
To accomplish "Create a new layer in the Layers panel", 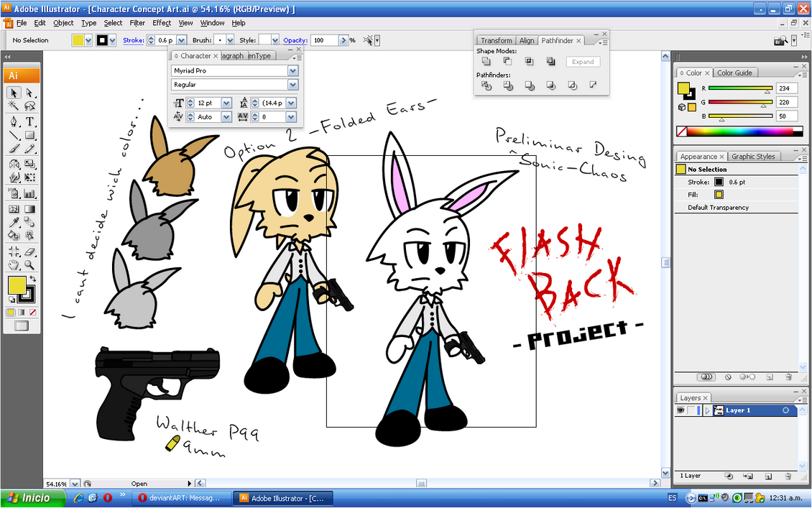I will (x=768, y=476).
